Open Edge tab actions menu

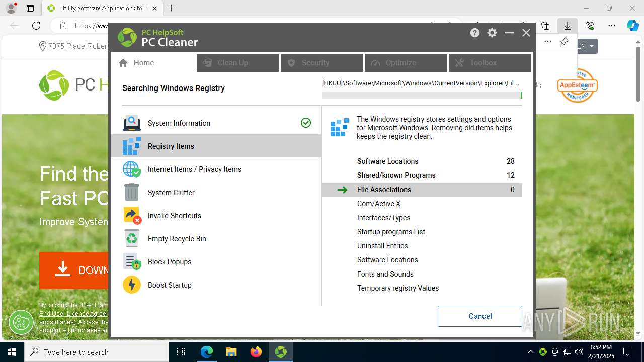[30, 8]
